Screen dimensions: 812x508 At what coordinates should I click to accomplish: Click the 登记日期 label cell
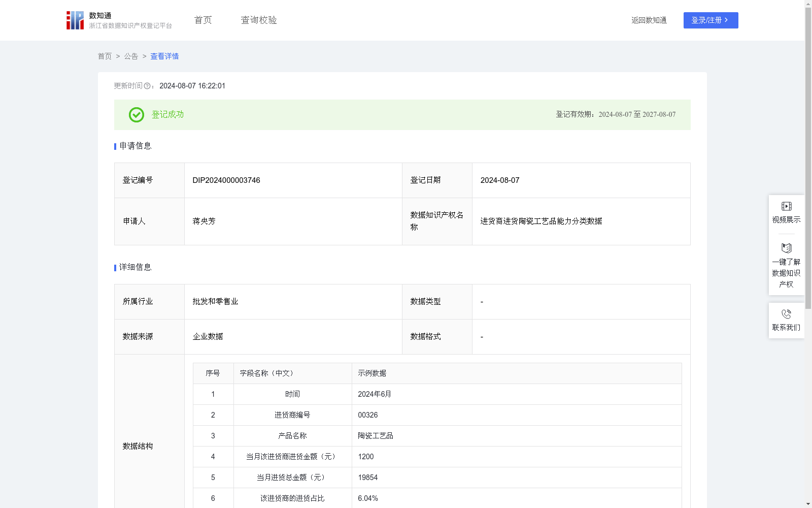tap(437, 180)
